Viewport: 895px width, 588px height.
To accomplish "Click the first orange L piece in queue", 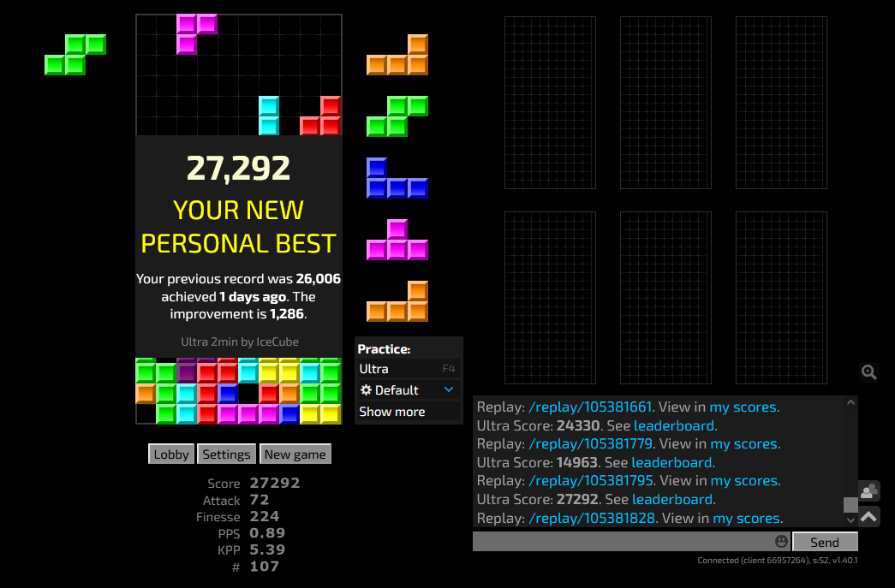I will (x=397, y=55).
